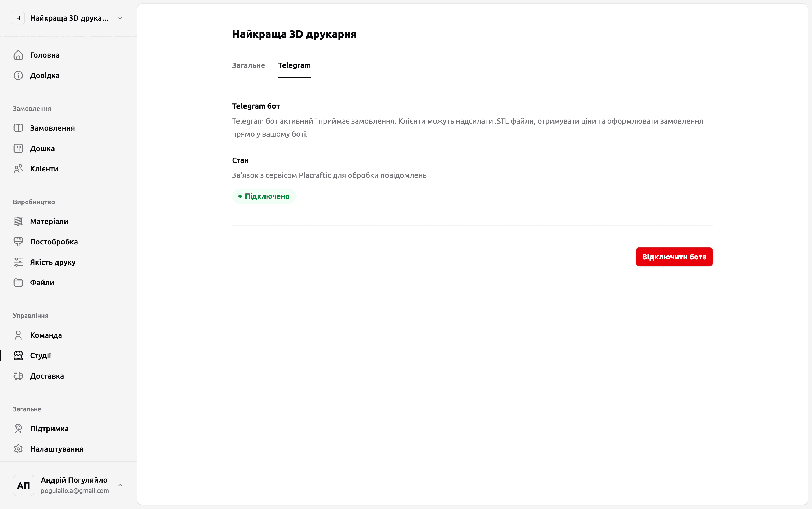Click the Матеріали spool icon

18,222
